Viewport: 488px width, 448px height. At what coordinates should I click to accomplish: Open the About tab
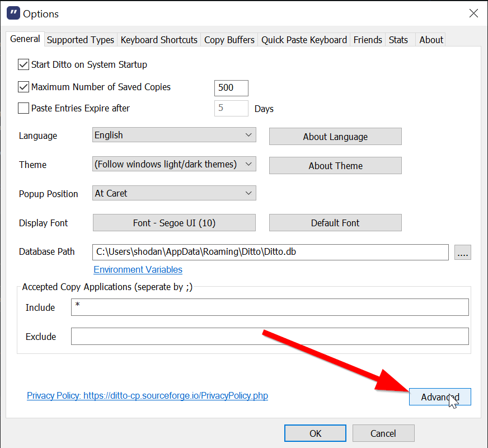(431, 40)
